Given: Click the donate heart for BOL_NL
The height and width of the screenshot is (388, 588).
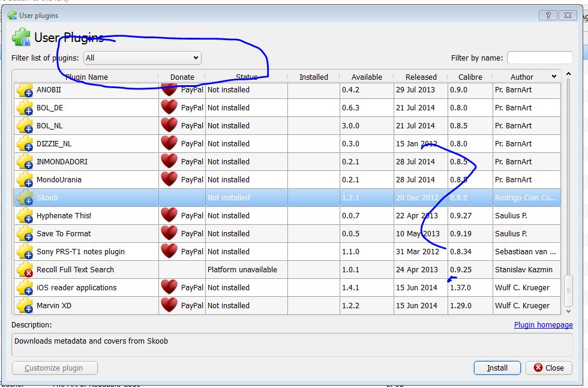Looking at the screenshot, I should (x=169, y=125).
